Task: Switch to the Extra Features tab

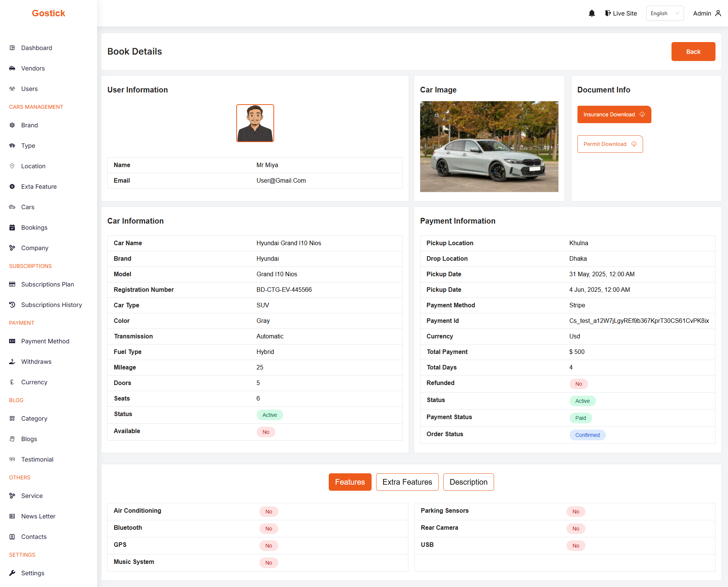Action: pos(407,482)
